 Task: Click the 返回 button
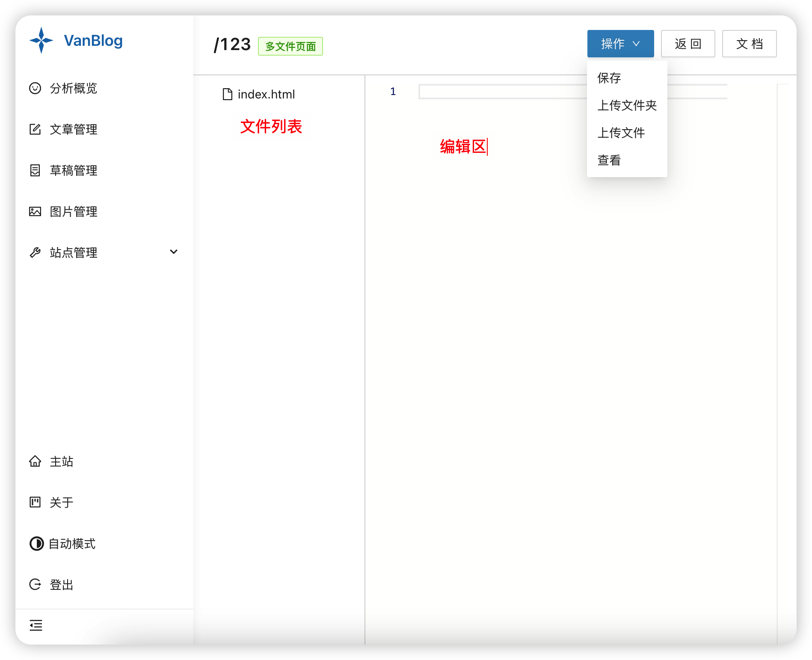point(688,44)
